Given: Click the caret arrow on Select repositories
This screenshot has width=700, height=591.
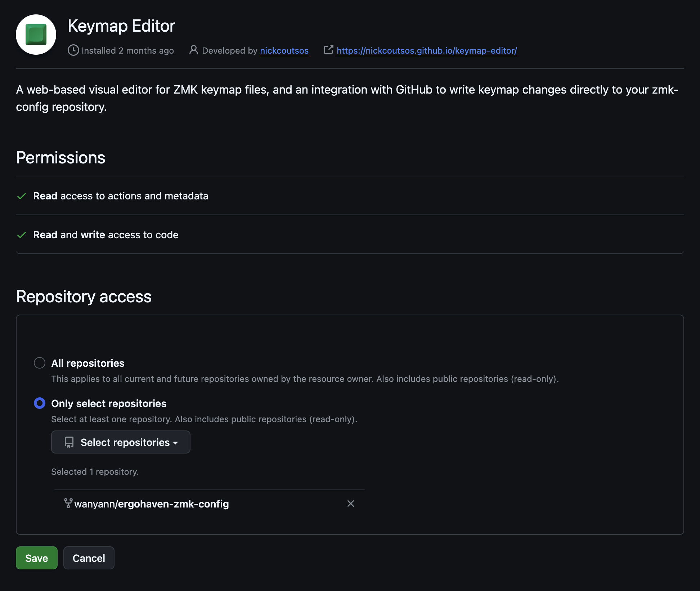Looking at the screenshot, I should click(x=176, y=443).
